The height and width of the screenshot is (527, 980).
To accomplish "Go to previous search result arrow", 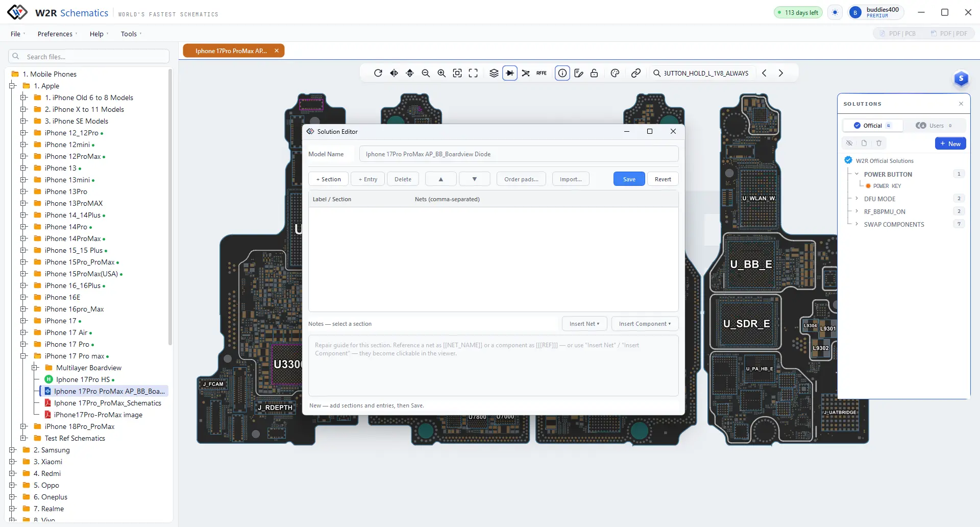I will point(764,73).
